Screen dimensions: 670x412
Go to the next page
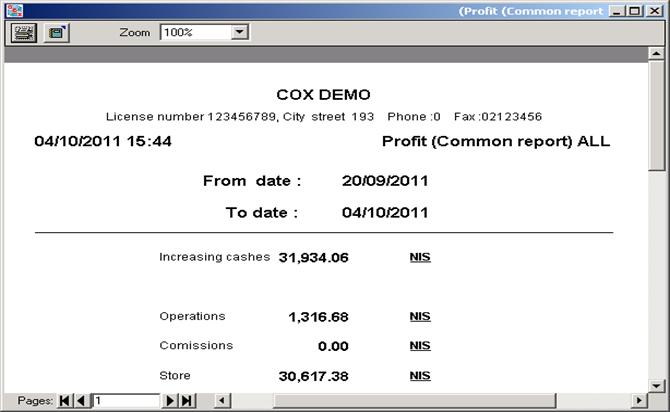click(x=170, y=401)
